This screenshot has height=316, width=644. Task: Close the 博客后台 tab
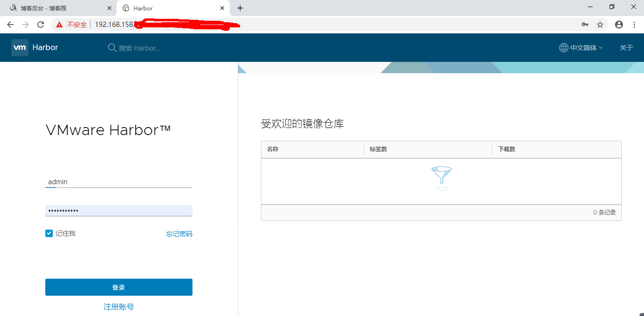pyautogui.click(x=109, y=8)
